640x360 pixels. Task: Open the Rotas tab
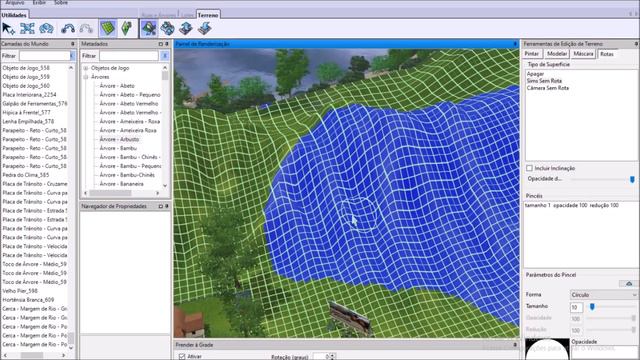(x=607, y=54)
